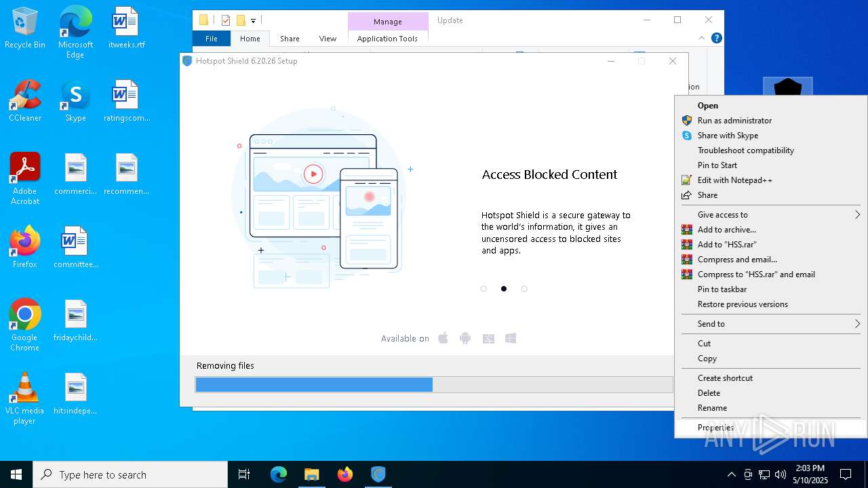Switch to the Home ribbon tab
The height and width of the screenshot is (488, 868).
coord(250,39)
